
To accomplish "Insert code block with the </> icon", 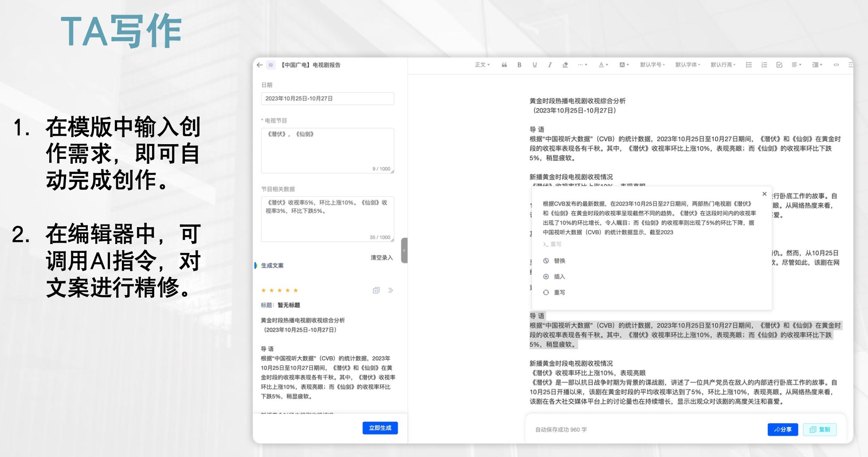I will [x=836, y=65].
